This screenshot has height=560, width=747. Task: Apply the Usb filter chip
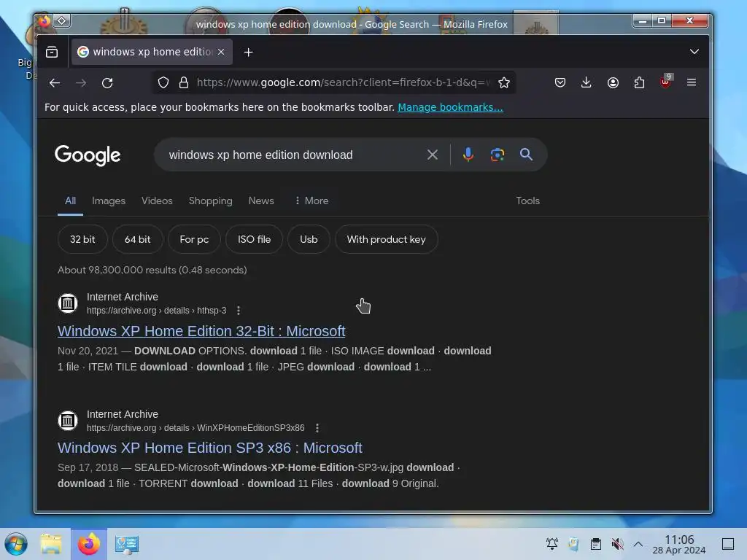point(309,239)
